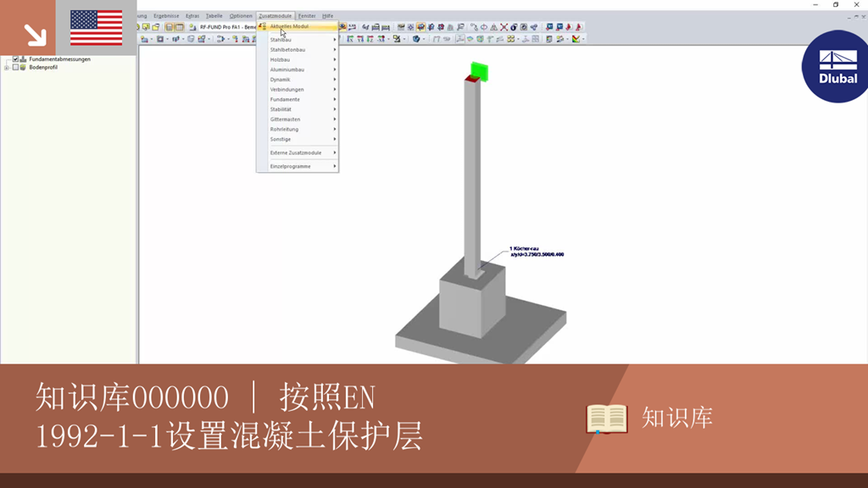Click the second blue screen icon with red arrow
The image size is (868, 488).
pyautogui.click(x=559, y=27)
